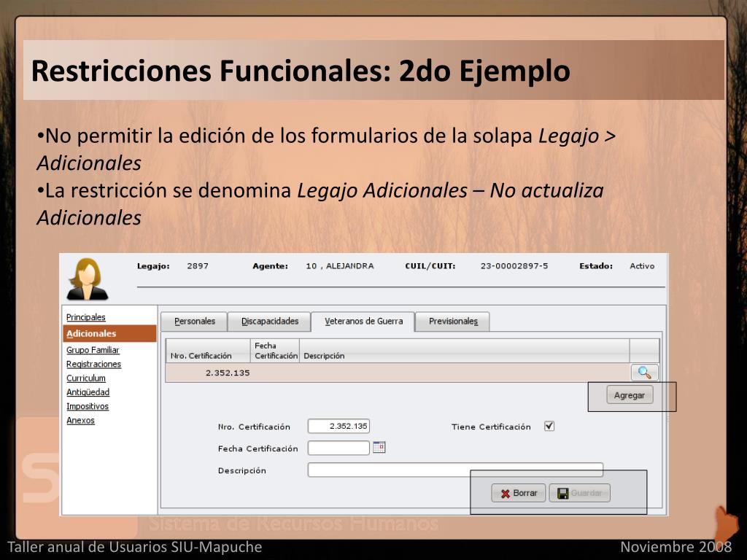The image size is (747, 560).
Task: Open the Discapacidades tab
Action: 270,322
